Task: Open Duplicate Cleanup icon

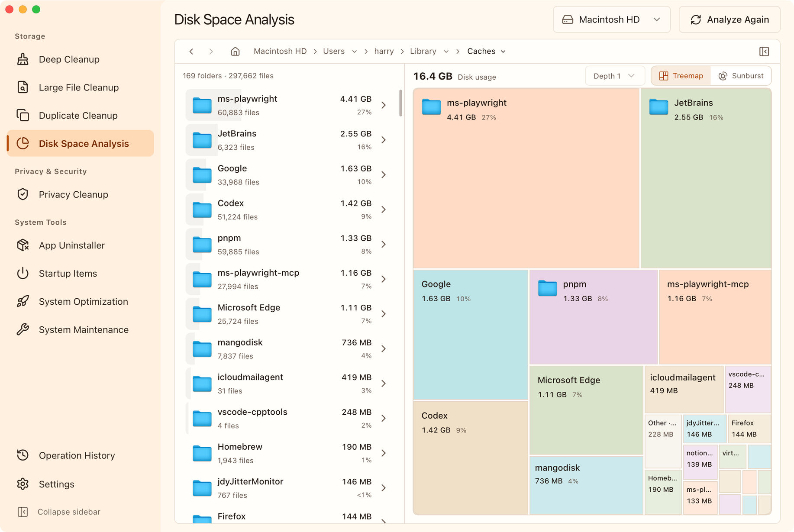Action: coord(23,116)
